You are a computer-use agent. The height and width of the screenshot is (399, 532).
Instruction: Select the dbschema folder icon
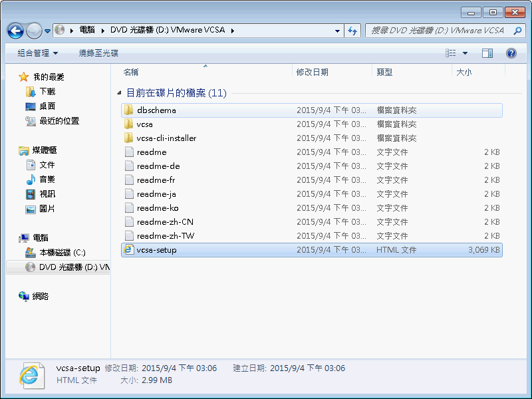pos(128,110)
